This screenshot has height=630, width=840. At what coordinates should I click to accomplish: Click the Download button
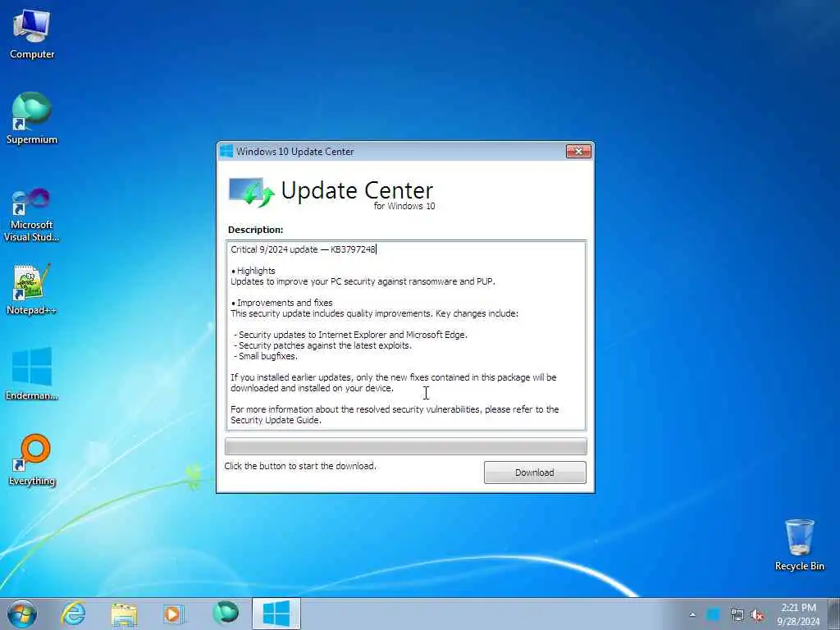(x=535, y=472)
